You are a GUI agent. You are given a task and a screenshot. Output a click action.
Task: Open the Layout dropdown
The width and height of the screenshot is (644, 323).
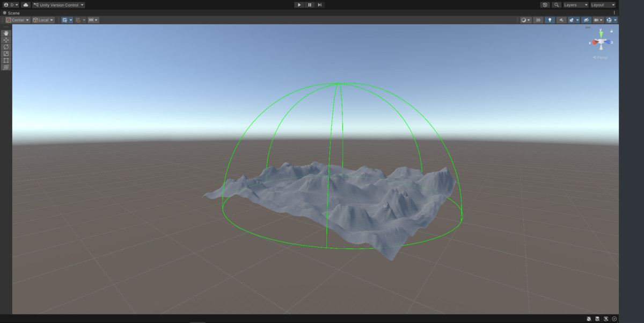pos(603,5)
